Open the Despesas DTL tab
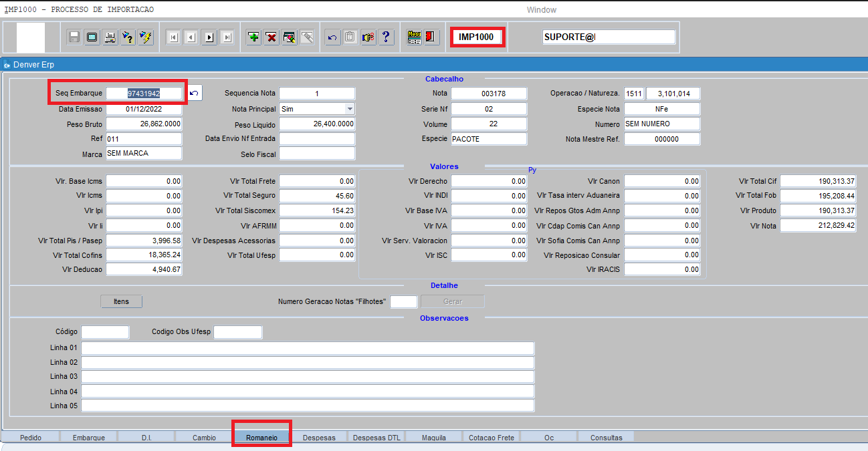 [x=376, y=438]
